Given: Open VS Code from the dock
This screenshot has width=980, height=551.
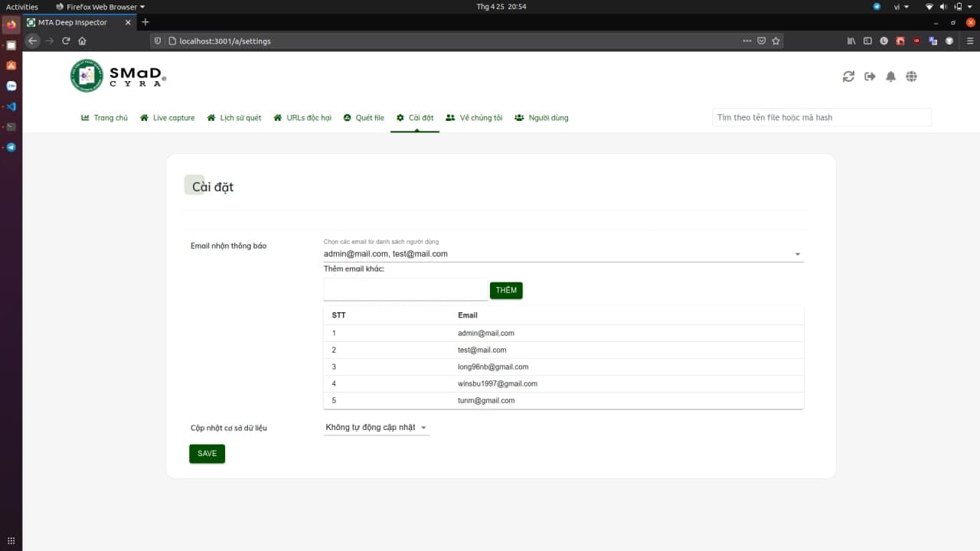Looking at the screenshot, I should 11,106.
